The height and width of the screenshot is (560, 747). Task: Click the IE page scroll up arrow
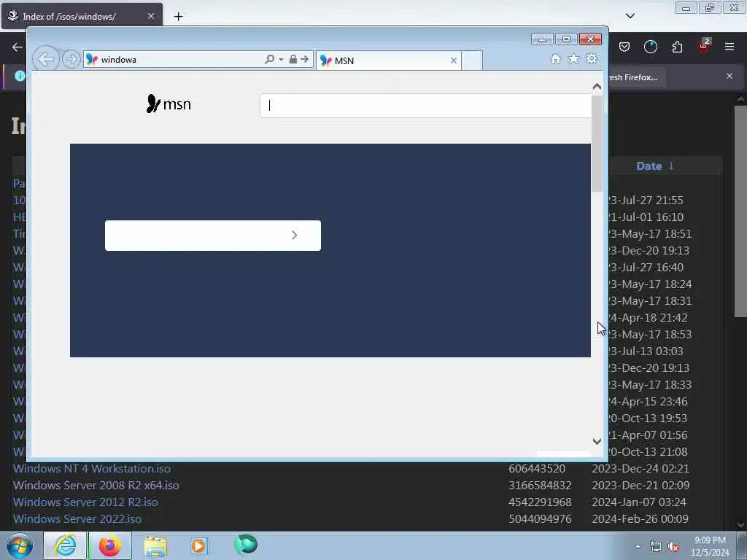(x=597, y=87)
